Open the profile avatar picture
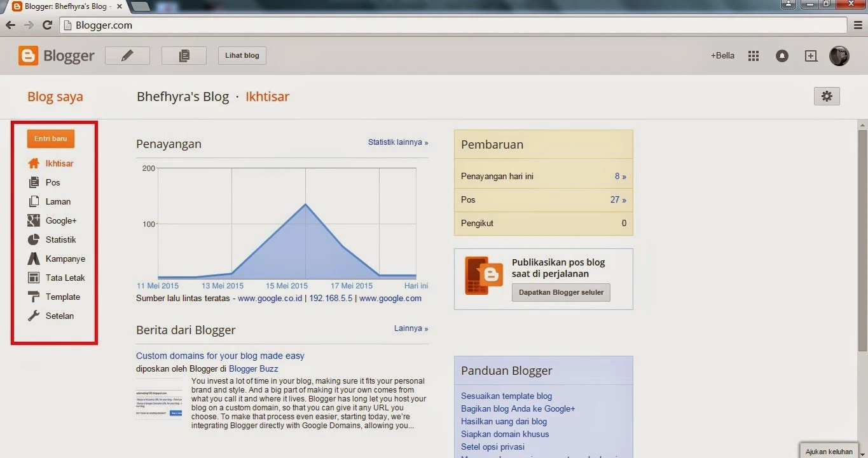868x458 pixels. click(839, 56)
